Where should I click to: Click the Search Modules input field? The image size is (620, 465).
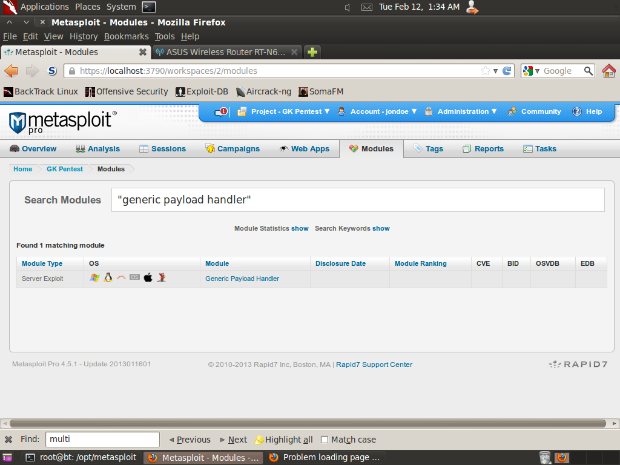(358, 200)
